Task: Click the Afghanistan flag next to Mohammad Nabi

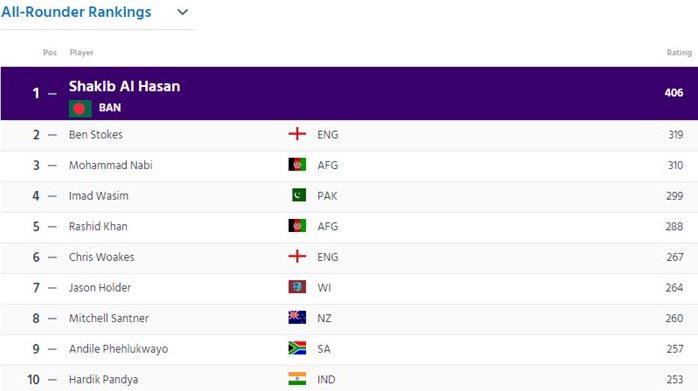Action: pyautogui.click(x=297, y=165)
